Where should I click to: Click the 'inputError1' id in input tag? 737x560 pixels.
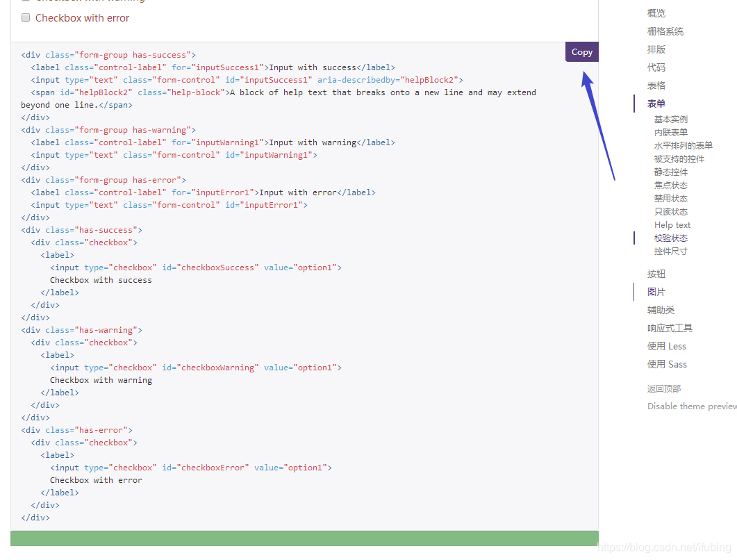coord(271,205)
